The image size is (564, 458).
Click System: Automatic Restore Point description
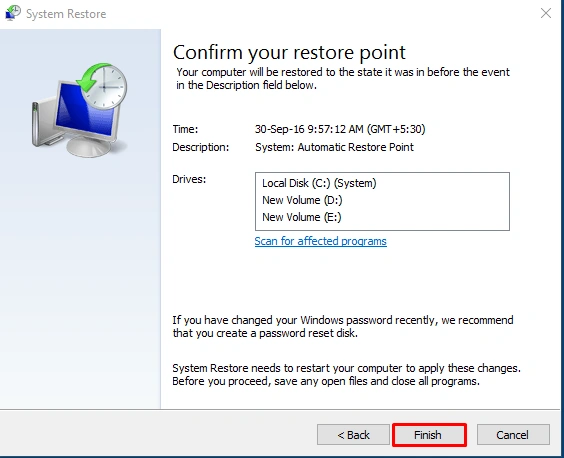pyautogui.click(x=334, y=147)
